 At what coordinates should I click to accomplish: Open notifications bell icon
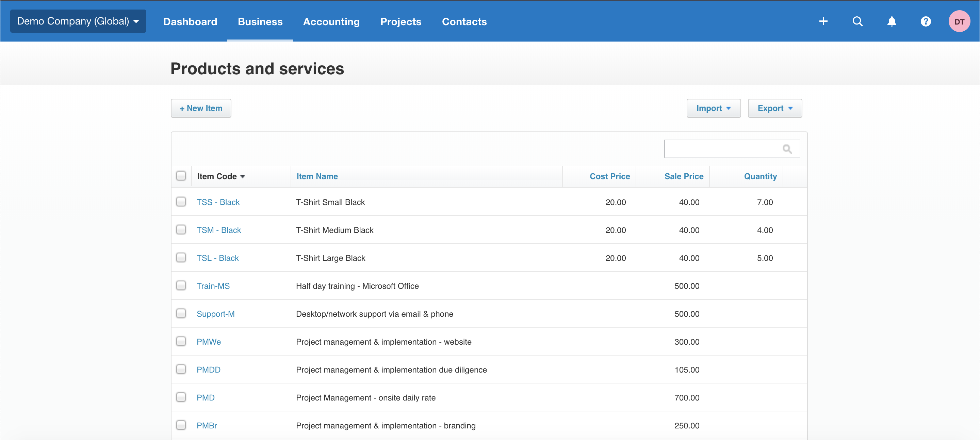892,21
